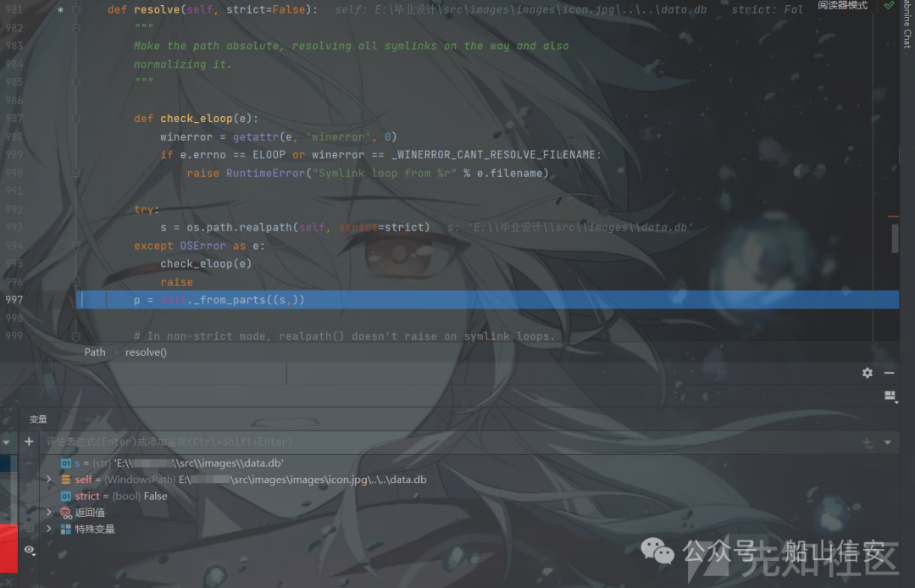Expand the self variable node
Image resolution: width=915 pixels, height=588 pixels.
[49, 480]
